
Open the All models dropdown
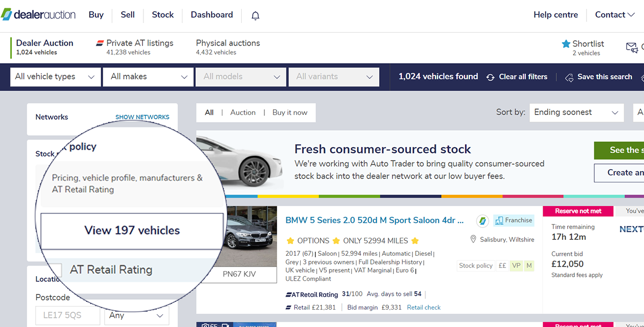coord(241,77)
